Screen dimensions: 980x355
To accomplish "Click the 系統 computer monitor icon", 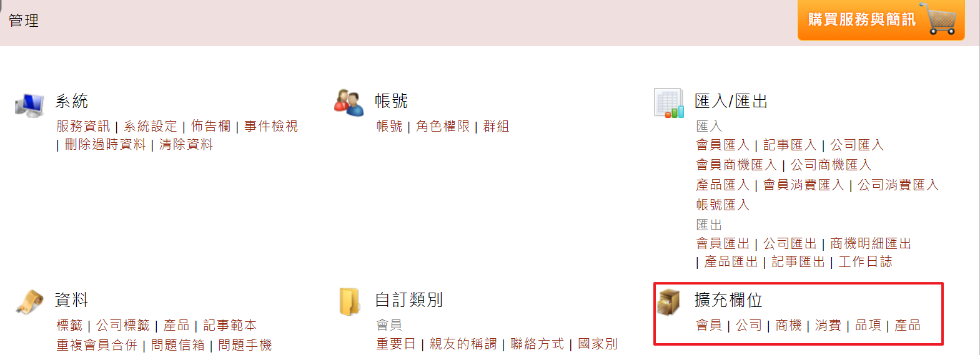I will click(x=29, y=105).
